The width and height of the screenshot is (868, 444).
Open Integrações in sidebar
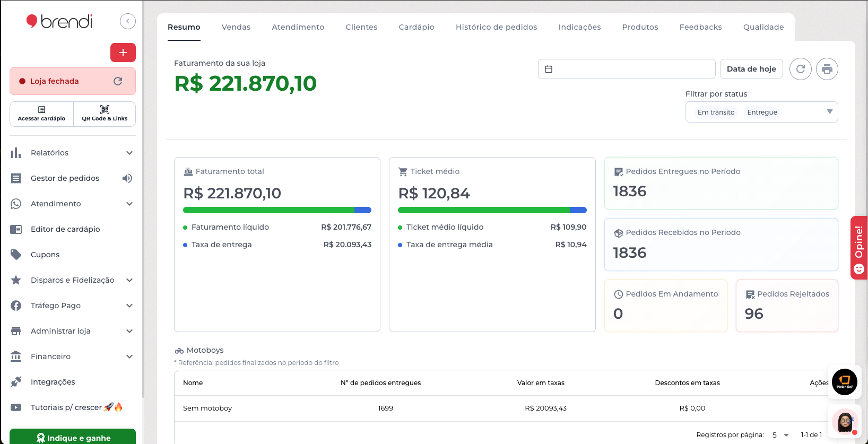click(x=53, y=382)
